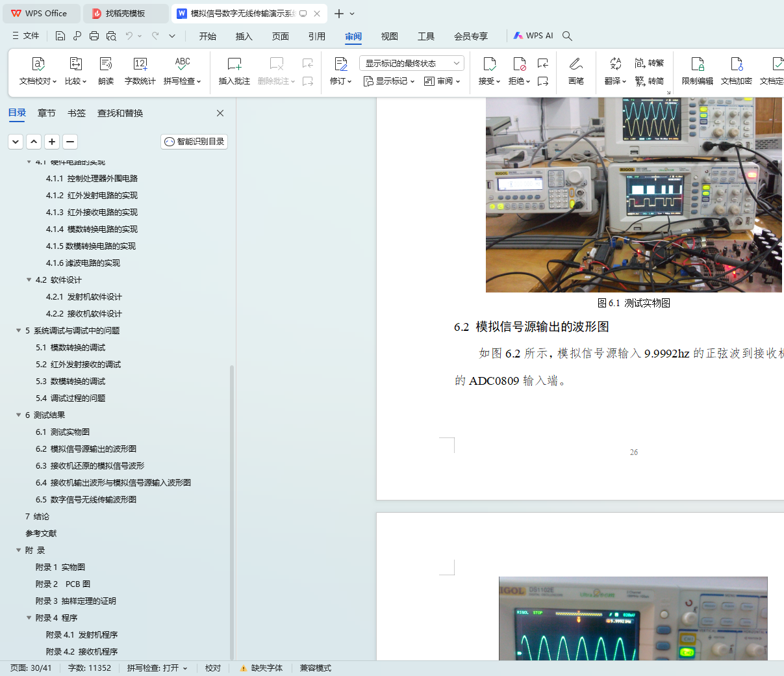This screenshot has width=784, height=676.
Task: Switch to 找稻壳模板 tab
Action: click(x=126, y=13)
